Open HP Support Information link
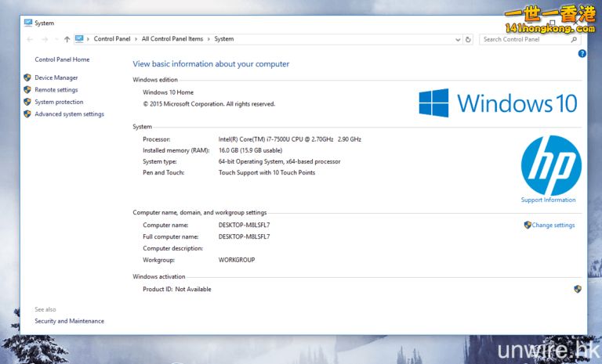Screen dimensions: 602x364 coord(548,200)
